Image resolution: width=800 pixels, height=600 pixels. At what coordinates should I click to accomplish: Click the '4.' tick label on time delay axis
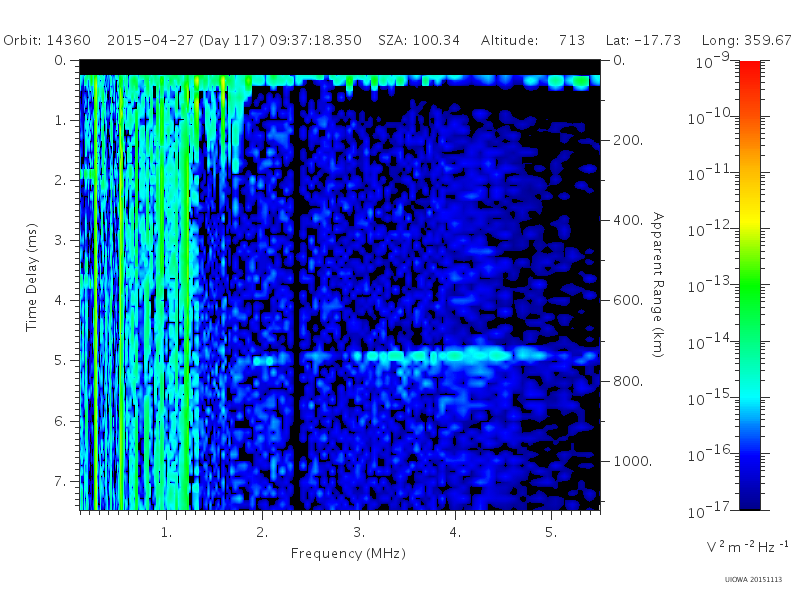tap(60, 300)
